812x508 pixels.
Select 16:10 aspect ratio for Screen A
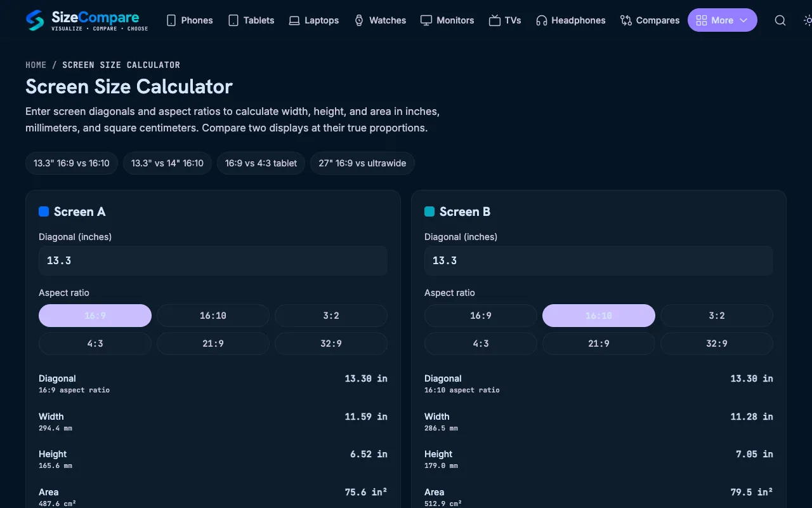pos(213,316)
